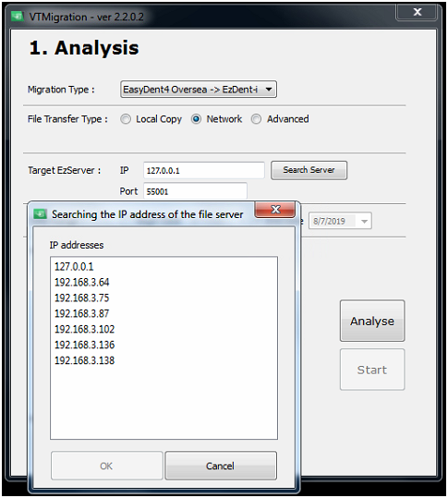
Task: Click the search dialog's green title icon
Action: [x=40, y=214]
